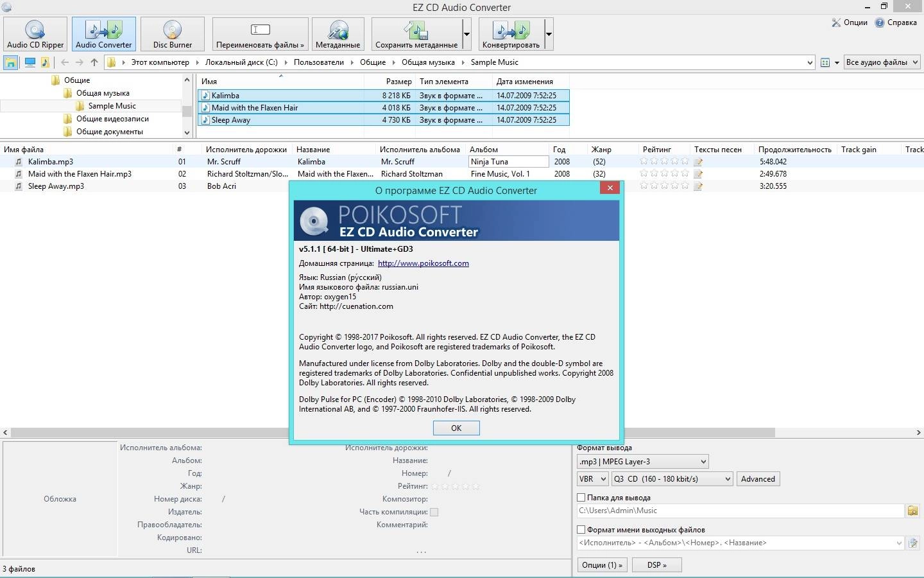The image size is (924, 578).
Task: Open the Опции (1) » button
Action: tap(601, 565)
